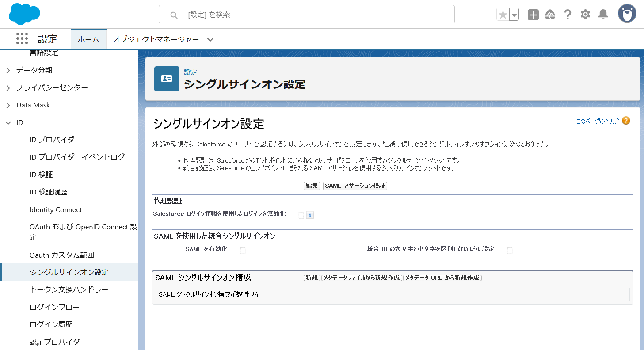Select シングルサインオン設定 in the sidebar
This screenshot has width=644, height=350.
(69, 272)
